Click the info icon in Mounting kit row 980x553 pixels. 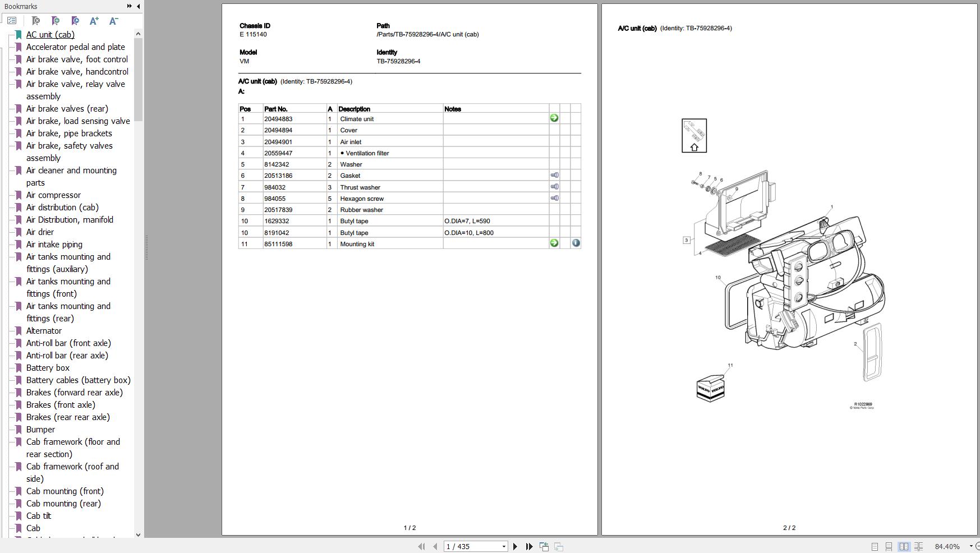576,243
